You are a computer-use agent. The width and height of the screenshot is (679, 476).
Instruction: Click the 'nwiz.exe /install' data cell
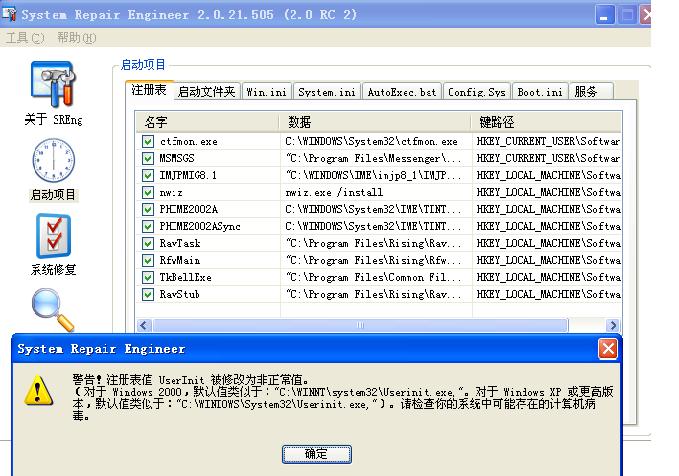point(334,192)
